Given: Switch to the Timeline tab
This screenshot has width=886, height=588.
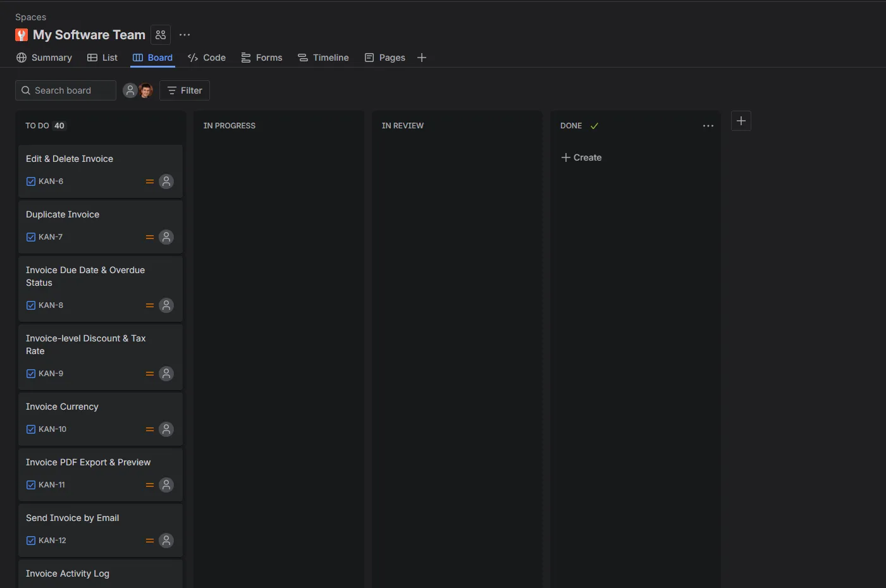Looking at the screenshot, I should [x=323, y=58].
